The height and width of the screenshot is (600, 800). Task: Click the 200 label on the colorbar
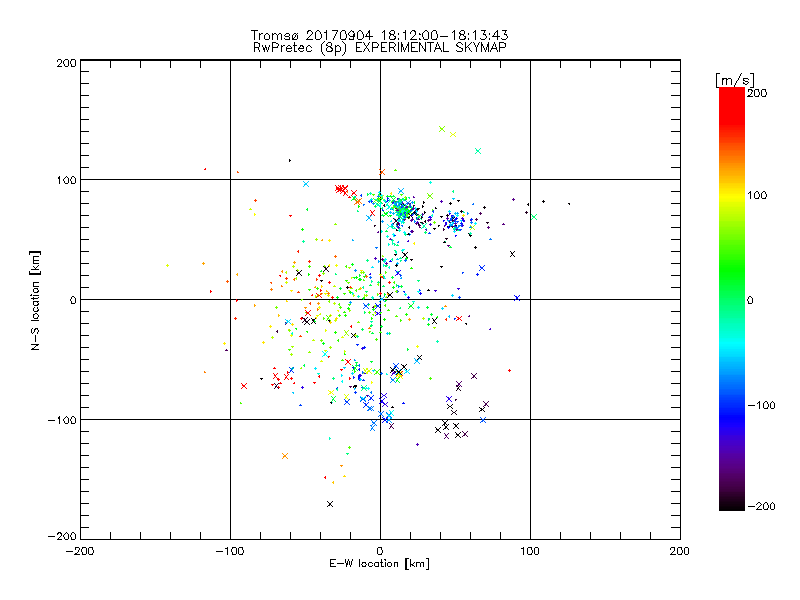tap(757, 93)
